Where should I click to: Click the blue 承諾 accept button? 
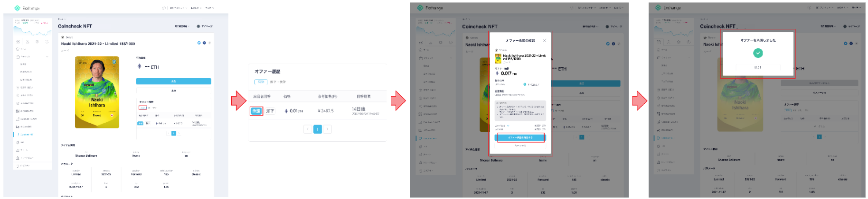coord(256,111)
